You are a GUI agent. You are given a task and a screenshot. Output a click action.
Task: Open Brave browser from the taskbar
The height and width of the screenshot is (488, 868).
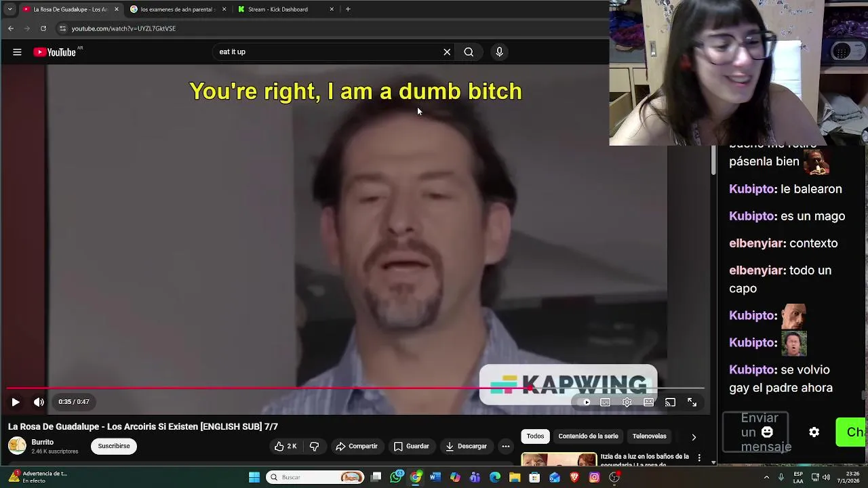(x=574, y=477)
